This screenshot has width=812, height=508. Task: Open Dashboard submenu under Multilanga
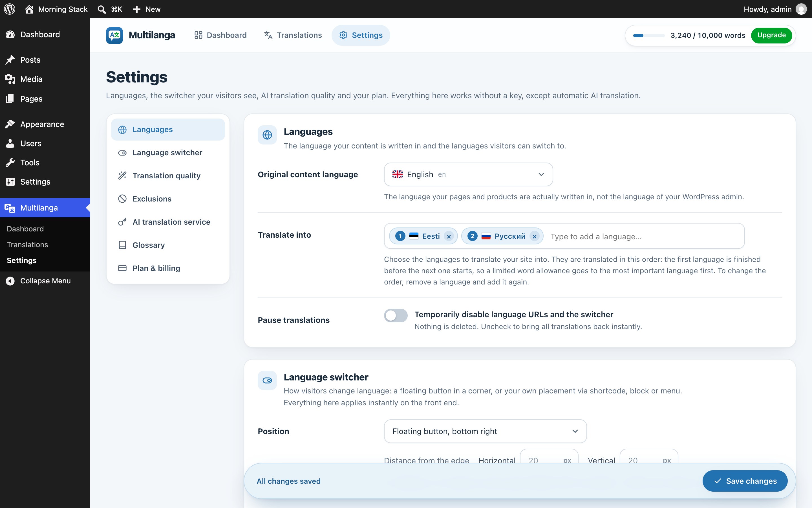click(25, 229)
